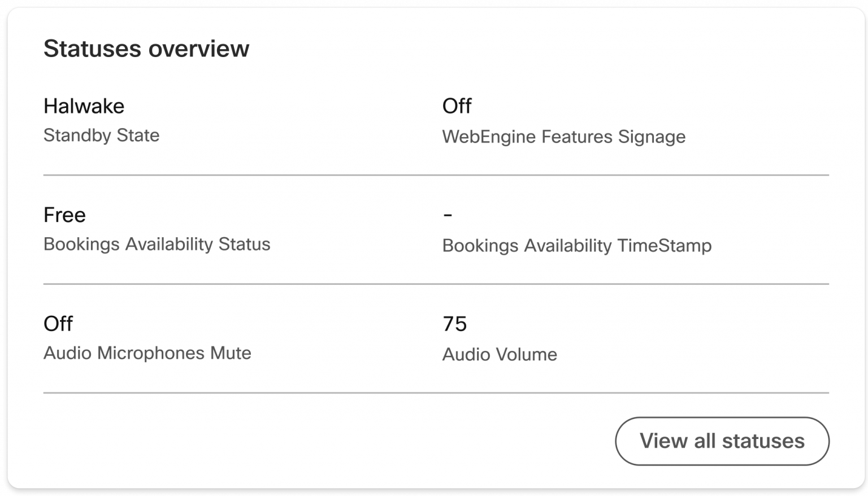Select the Bookings Availability Status label
Viewport: 868px width, 496px height.
[x=157, y=245]
